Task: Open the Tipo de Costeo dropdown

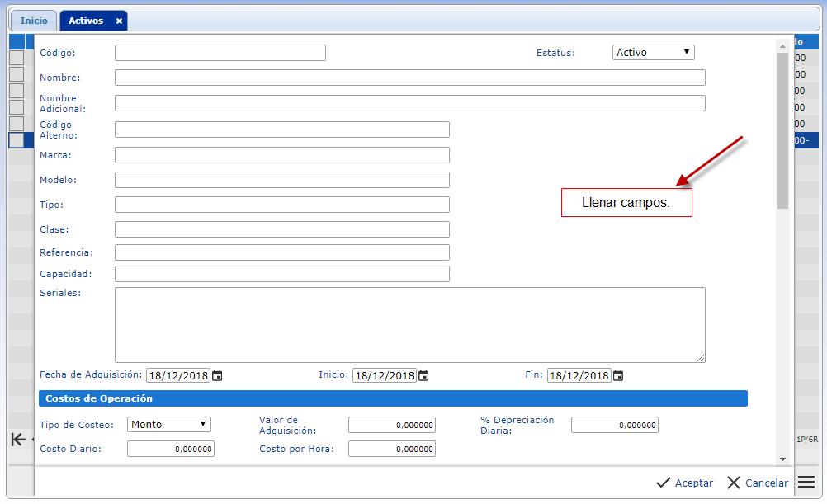Action: [169, 425]
